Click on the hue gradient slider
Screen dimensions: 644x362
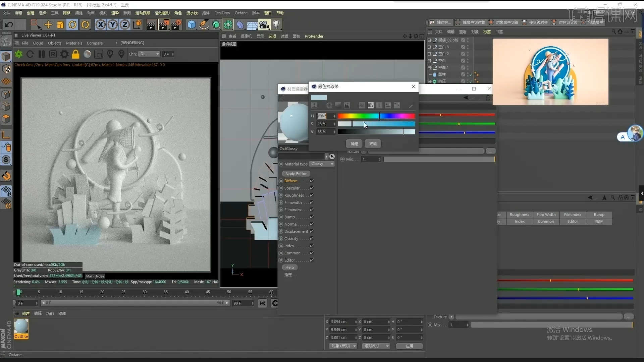click(x=376, y=116)
